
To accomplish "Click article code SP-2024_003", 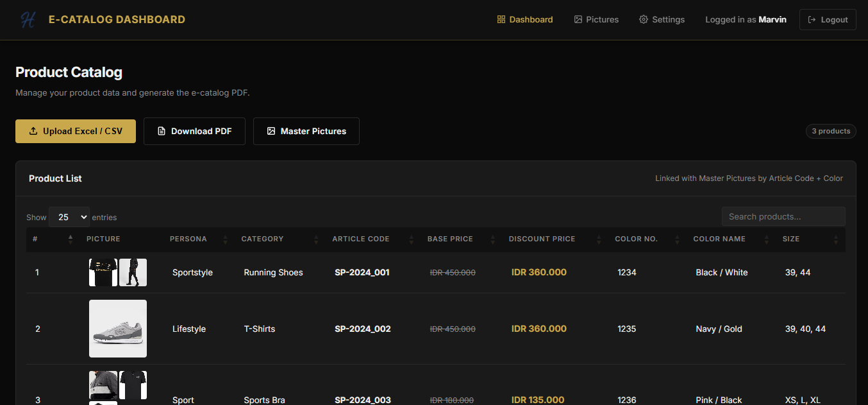I will tap(363, 400).
